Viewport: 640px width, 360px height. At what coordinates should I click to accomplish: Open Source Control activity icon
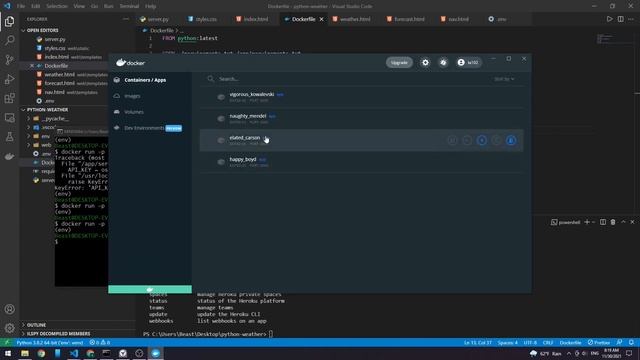[9, 60]
